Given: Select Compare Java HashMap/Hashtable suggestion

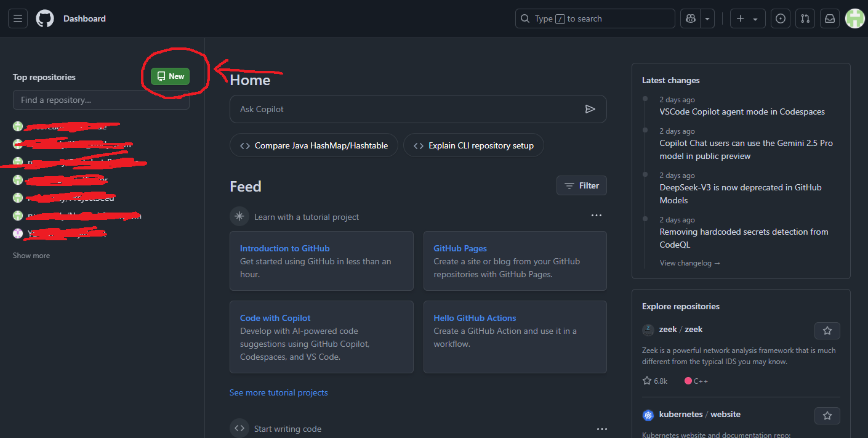Looking at the screenshot, I should pyautogui.click(x=314, y=146).
